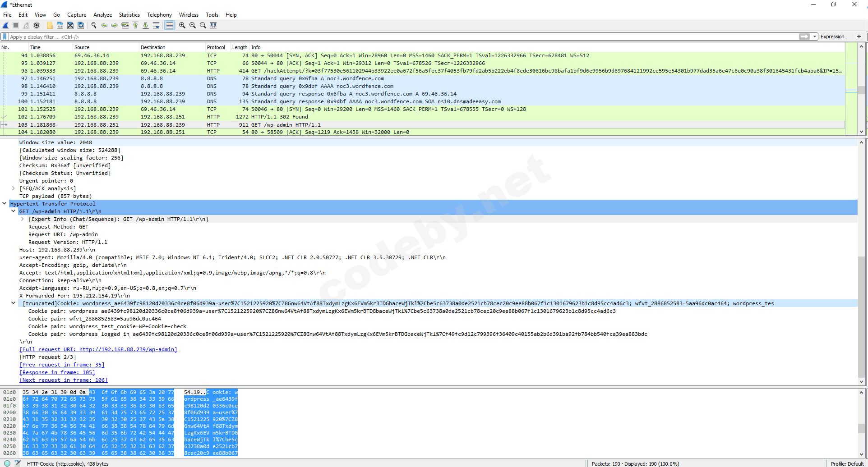Jump to the last packet

(x=146, y=25)
